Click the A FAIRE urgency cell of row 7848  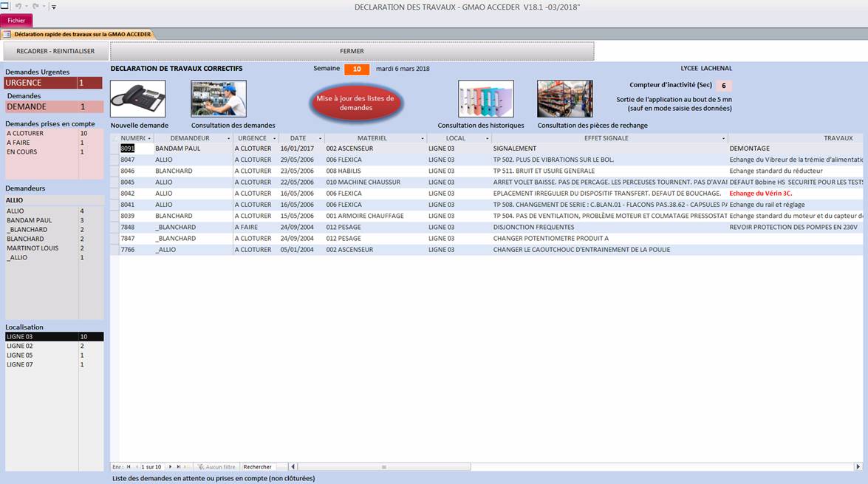tap(256, 227)
